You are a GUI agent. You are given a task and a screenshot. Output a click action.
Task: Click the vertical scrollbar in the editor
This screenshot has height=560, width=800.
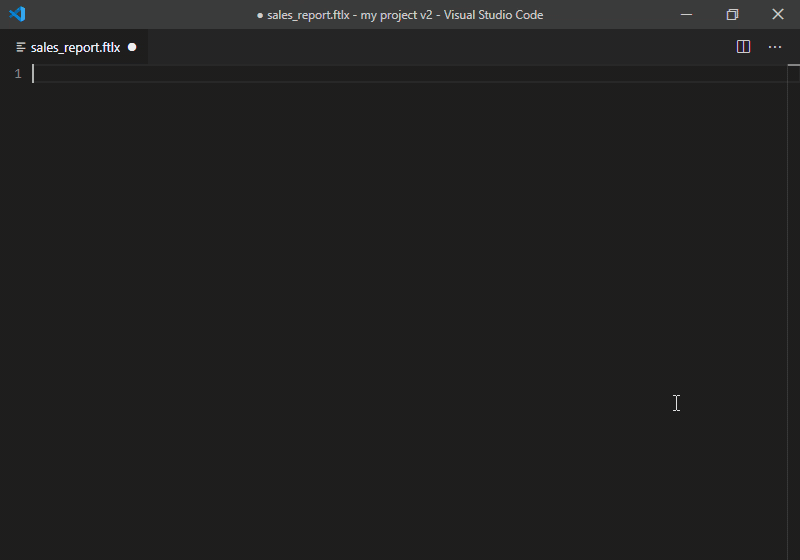[793, 312]
